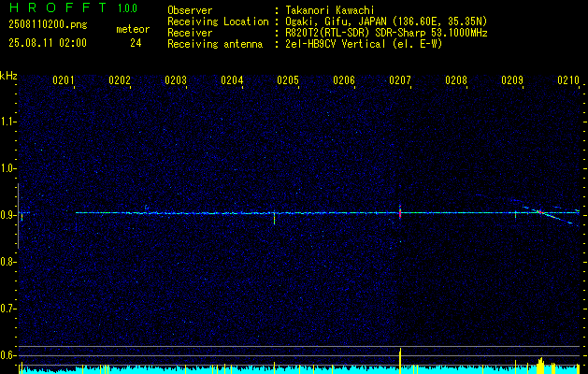Click the version number 1.0.0

127,8
